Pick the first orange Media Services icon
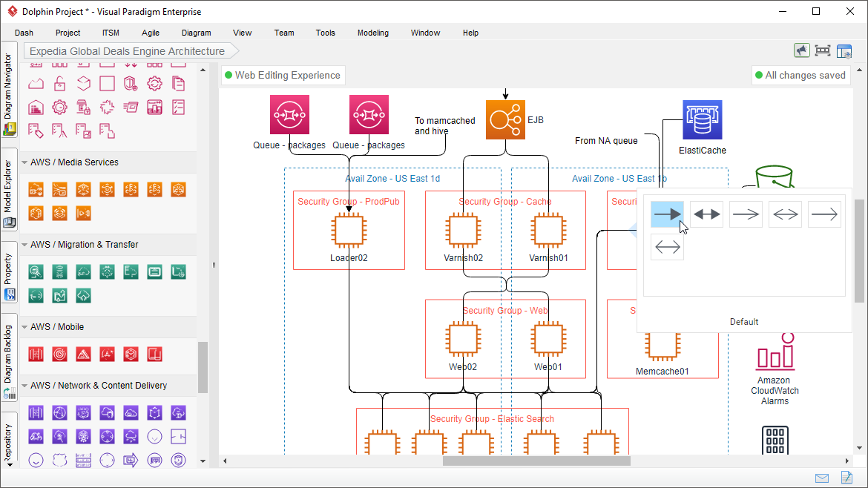868x488 pixels. (x=36, y=190)
